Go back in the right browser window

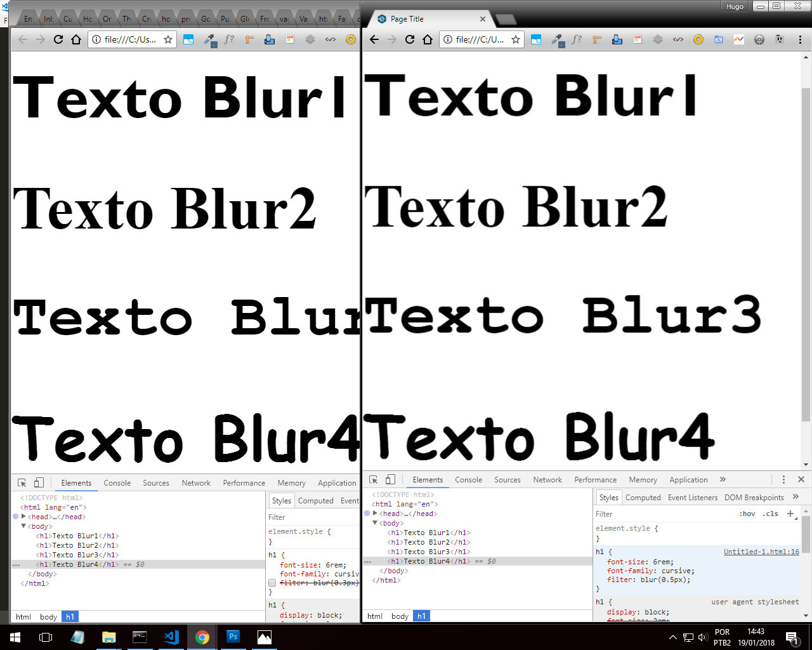pos(374,39)
